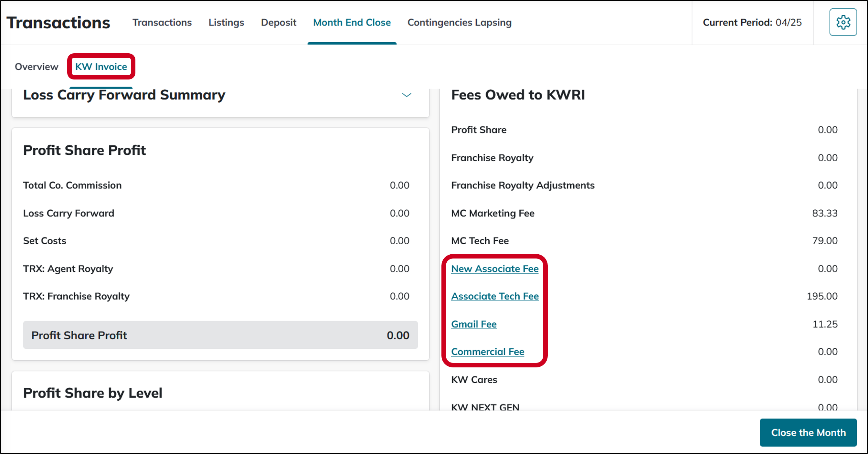
Task: Click the Commercial Fee 0.00 value
Action: 828,352
